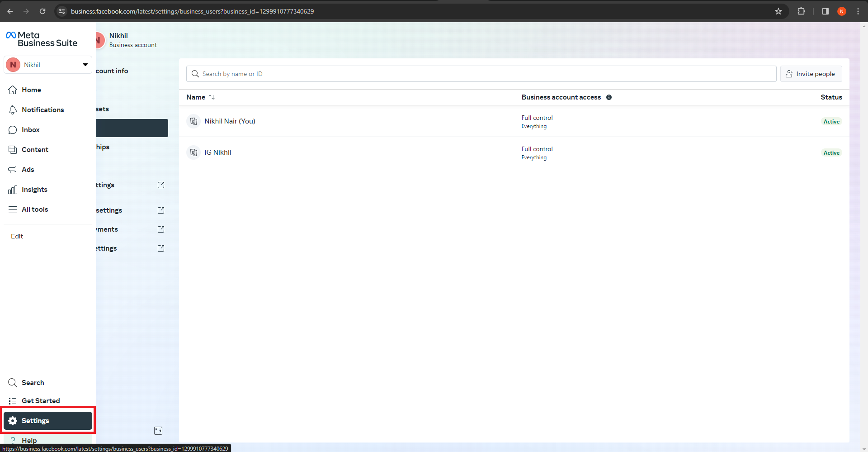Bookmark this page with star icon
Viewport: 868px width, 452px height.
tap(778, 11)
